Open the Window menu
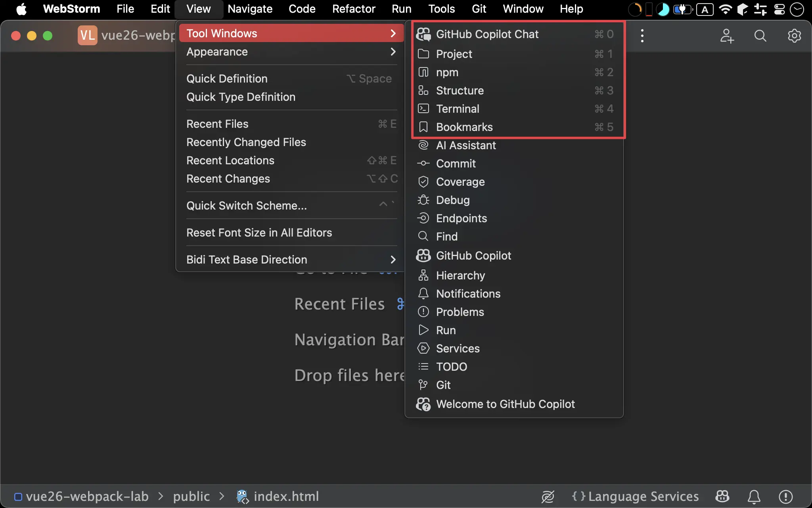812x508 pixels. point(523,9)
